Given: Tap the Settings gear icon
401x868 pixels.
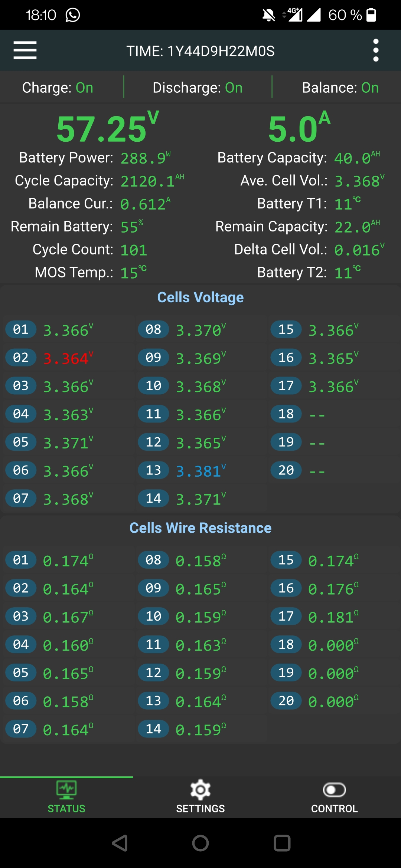Looking at the screenshot, I should 200,790.
